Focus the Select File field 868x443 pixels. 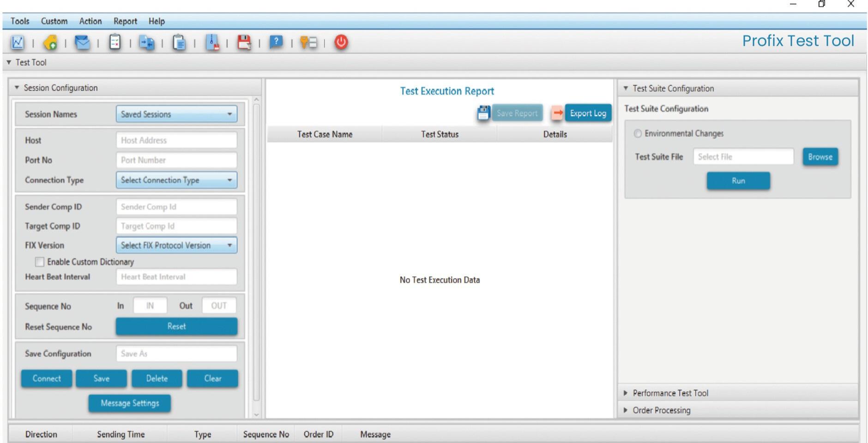click(743, 157)
